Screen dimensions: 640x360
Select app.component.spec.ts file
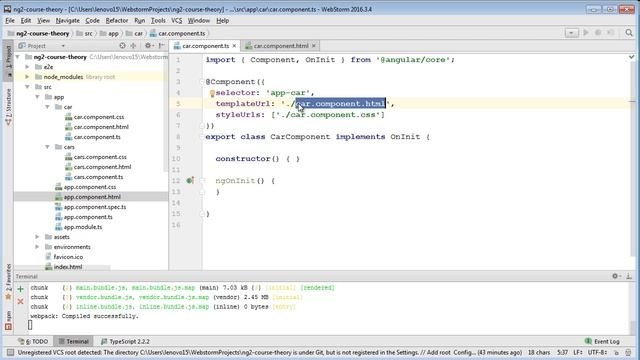coord(95,207)
